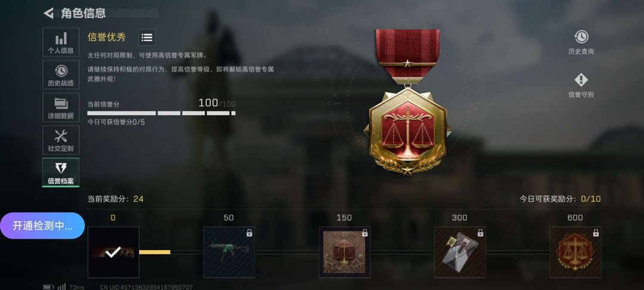Go back using the arrow beside 角色信息

49,13
